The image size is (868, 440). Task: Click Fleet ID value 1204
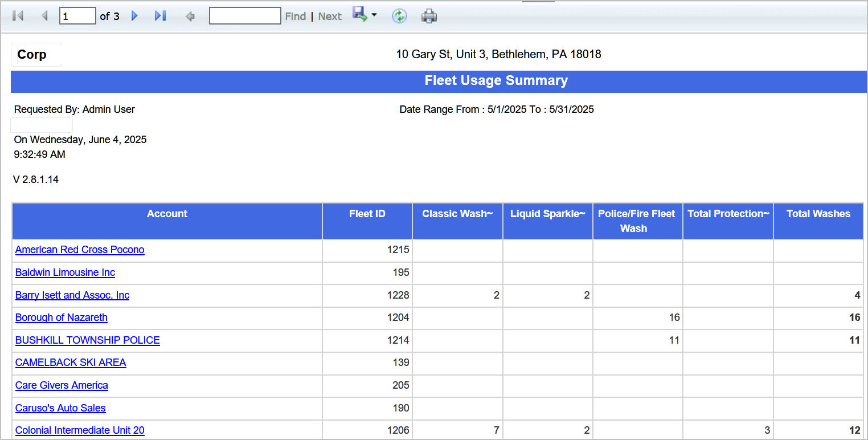(x=398, y=317)
